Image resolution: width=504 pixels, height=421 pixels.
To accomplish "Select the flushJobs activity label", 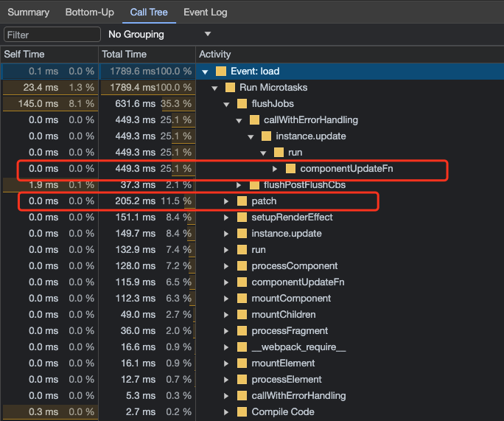I will [x=273, y=103].
